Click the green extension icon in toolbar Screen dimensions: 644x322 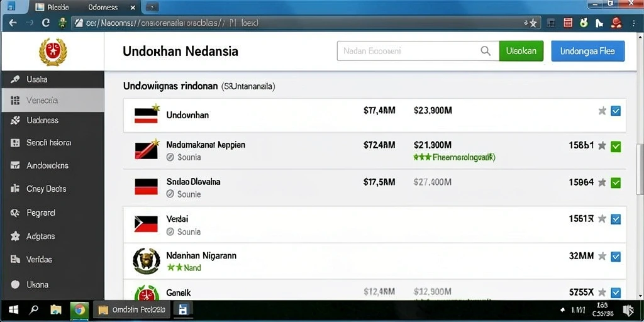tap(584, 23)
